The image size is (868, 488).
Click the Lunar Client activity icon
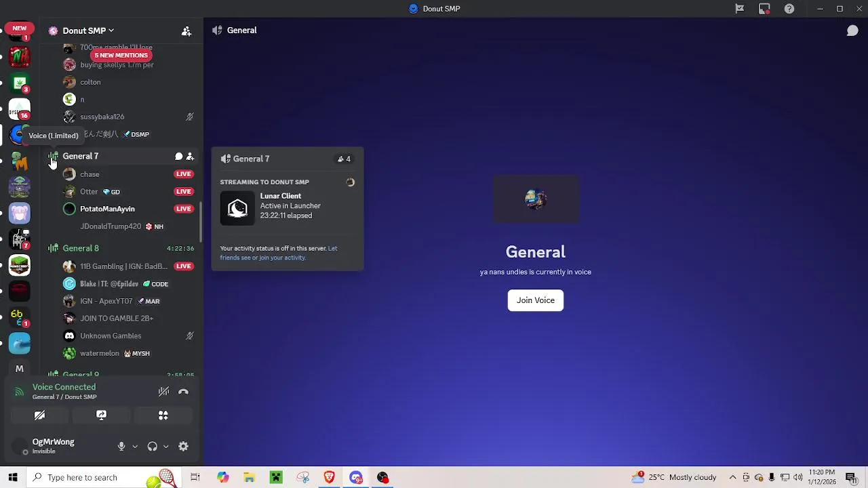[x=237, y=208]
